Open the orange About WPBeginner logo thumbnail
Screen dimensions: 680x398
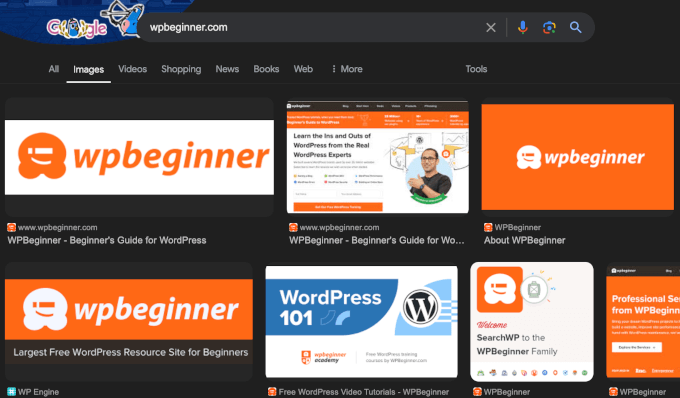point(578,157)
